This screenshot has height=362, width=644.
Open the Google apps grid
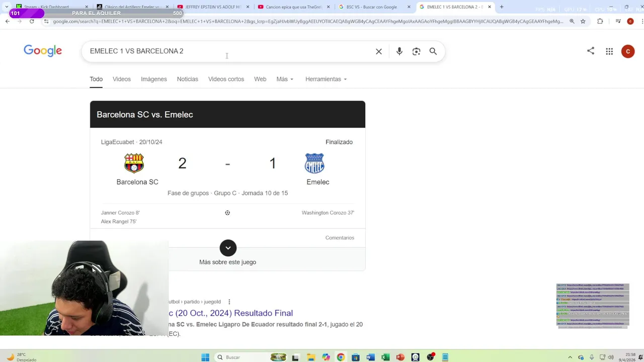click(609, 51)
